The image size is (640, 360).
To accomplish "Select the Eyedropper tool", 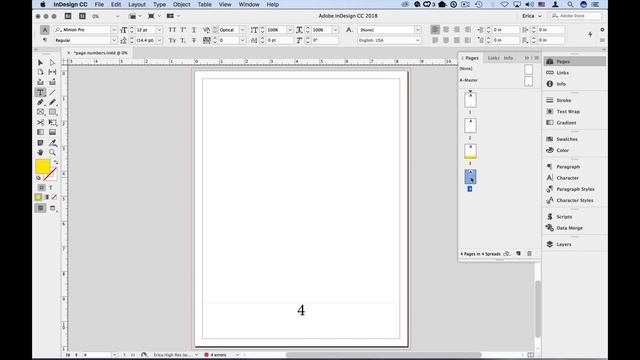I will (x=52, y=142).
